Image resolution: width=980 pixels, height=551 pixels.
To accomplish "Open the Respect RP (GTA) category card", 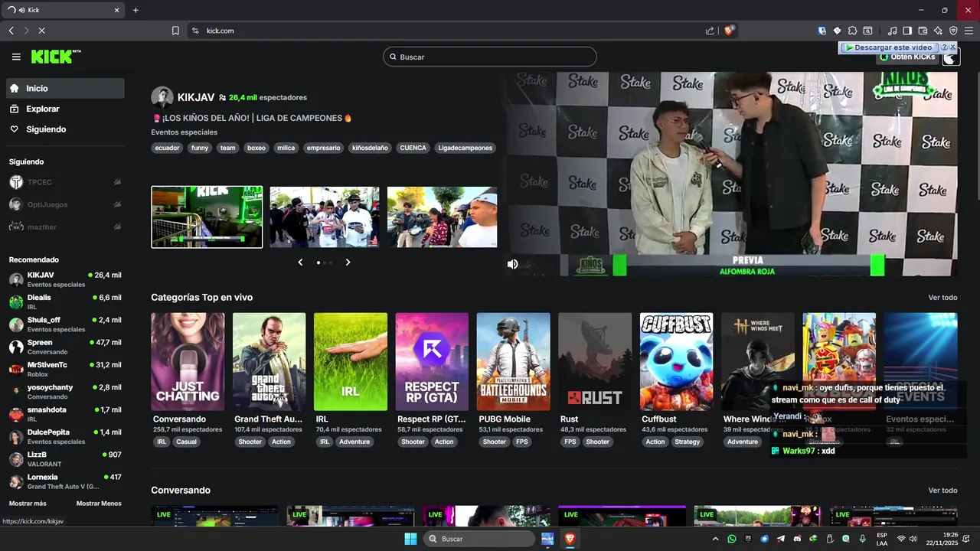I will click(x=432, y=361).
